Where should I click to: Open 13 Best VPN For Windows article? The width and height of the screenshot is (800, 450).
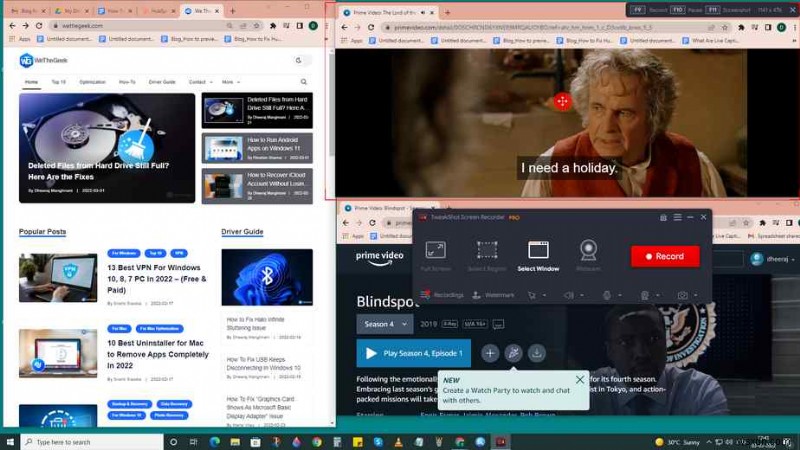click(x=157, y=279)
